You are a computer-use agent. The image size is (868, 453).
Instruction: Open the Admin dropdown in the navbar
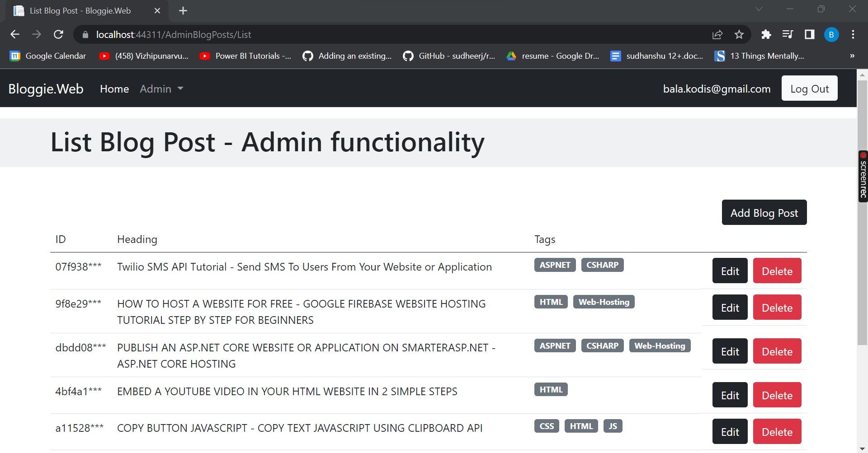(x=161, y=89)
